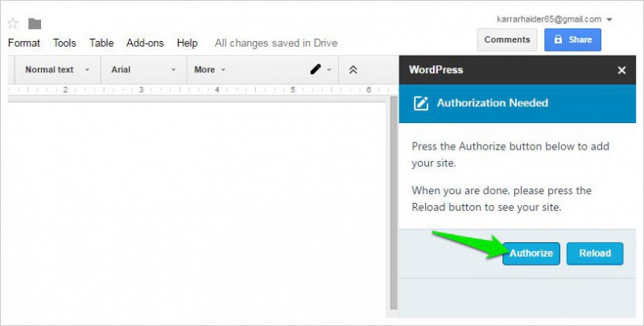Click the Reload button
Viewport: 644px width, 326px height.
click(x=595, y=254)
